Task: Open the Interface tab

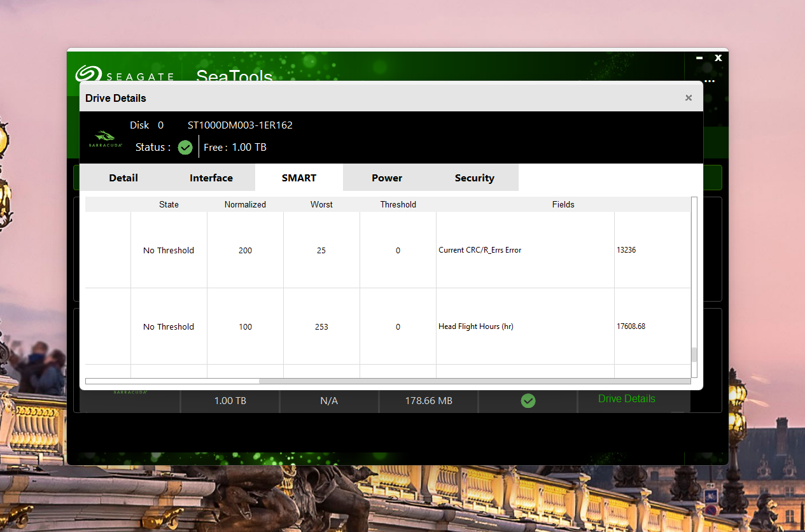Action: click(x=211, y=178)
